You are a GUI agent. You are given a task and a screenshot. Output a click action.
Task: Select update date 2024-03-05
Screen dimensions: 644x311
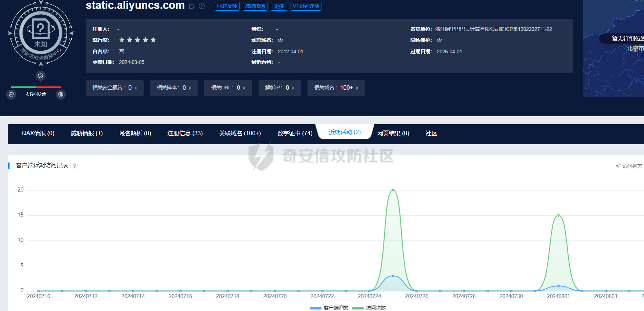(132, 62)
